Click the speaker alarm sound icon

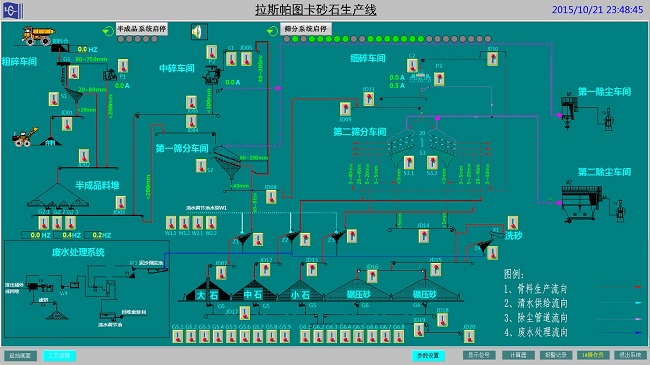click(x=199, y=32)
